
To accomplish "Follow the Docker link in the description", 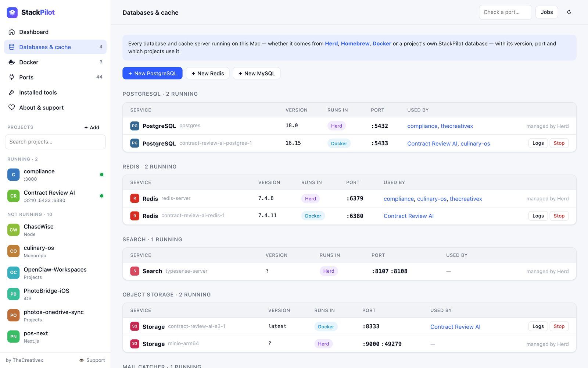I will tap(382, 43).
